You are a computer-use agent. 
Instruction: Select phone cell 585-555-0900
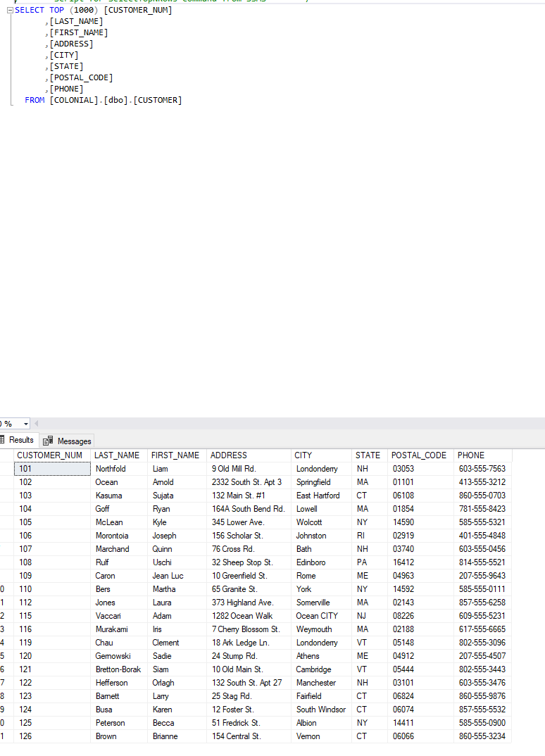click(x=483, y=723)
